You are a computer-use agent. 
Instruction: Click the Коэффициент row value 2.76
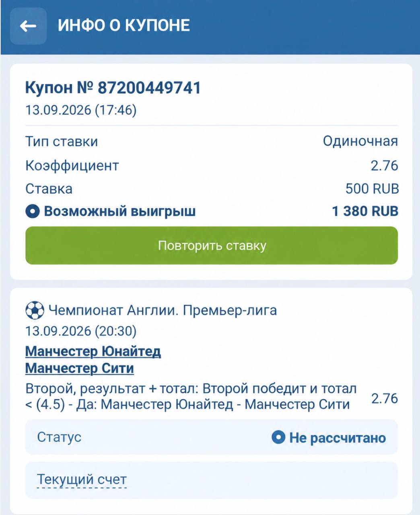tap(385, 165)
